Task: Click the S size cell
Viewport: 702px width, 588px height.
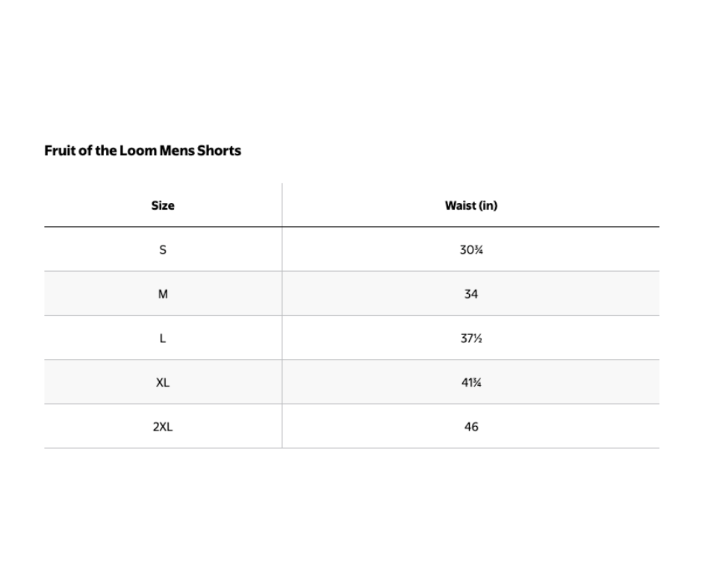Action: coord(163,249)
